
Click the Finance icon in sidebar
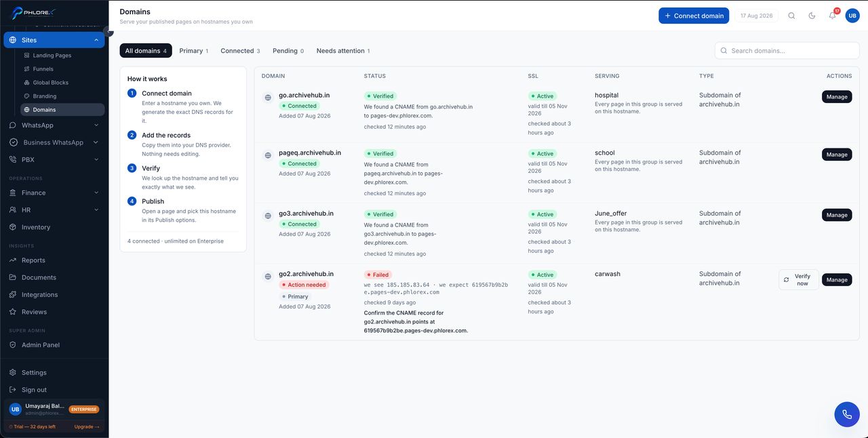[x=13, y=193]
